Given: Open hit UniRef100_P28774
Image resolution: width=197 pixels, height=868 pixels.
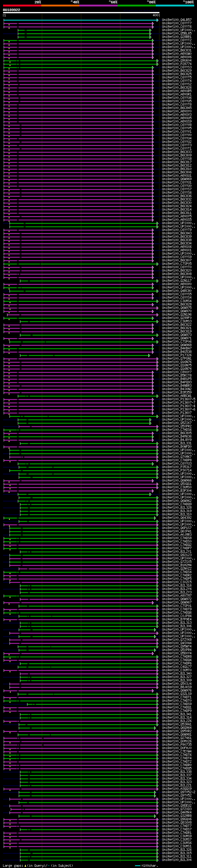Looking at the screenshot, I should (177, 64).
